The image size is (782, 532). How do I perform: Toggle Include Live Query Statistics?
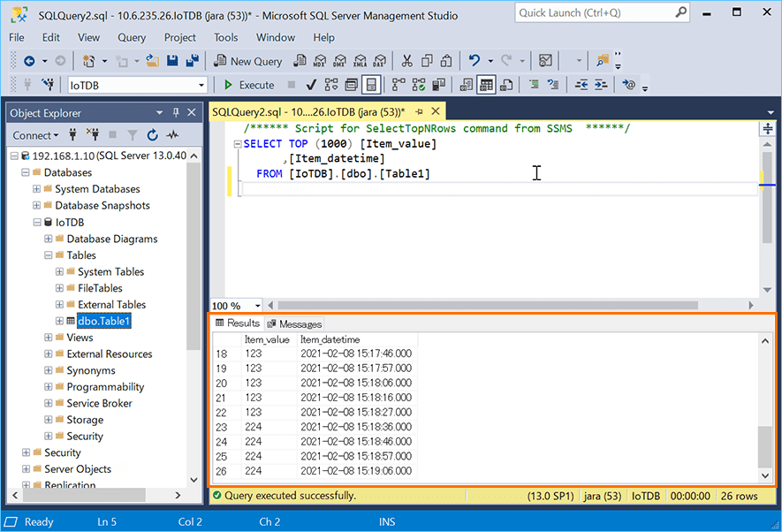[x=419, y=85]
